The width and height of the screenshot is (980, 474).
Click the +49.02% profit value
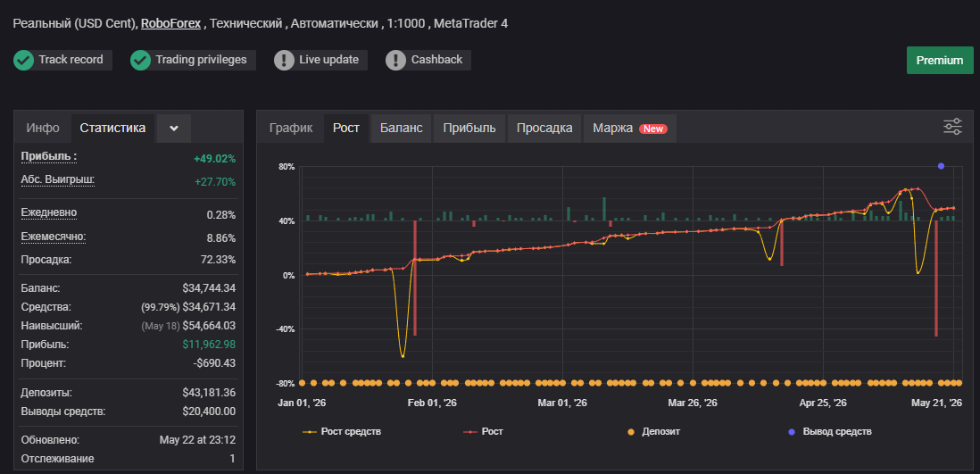214,159
